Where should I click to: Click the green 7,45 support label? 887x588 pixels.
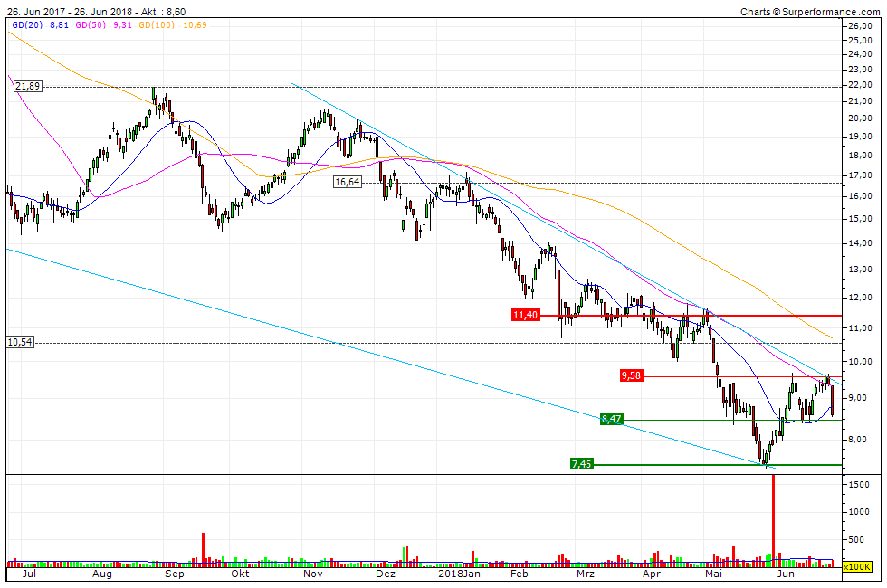[x=581, y=464]
